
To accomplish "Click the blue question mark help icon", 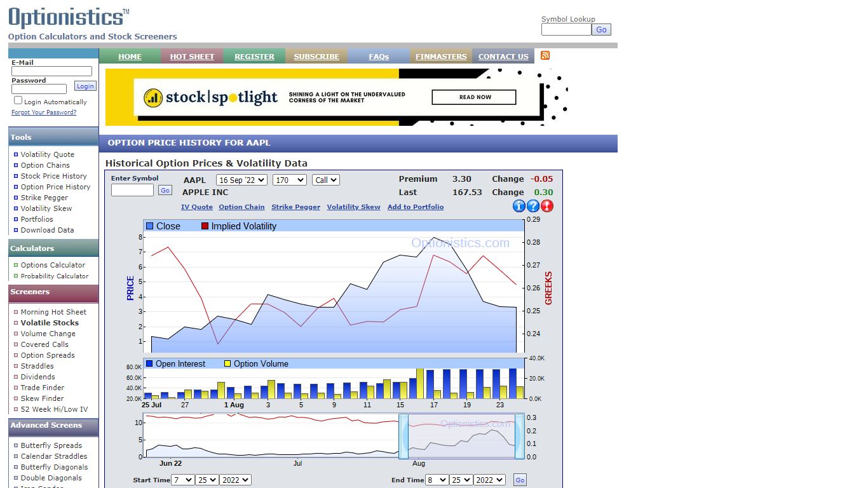I will click(533, 206).
